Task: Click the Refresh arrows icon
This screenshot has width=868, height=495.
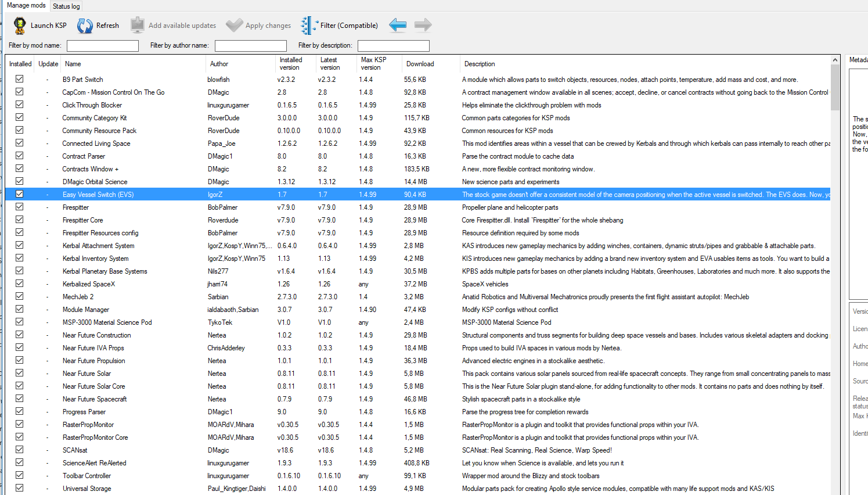Action: 85,25
